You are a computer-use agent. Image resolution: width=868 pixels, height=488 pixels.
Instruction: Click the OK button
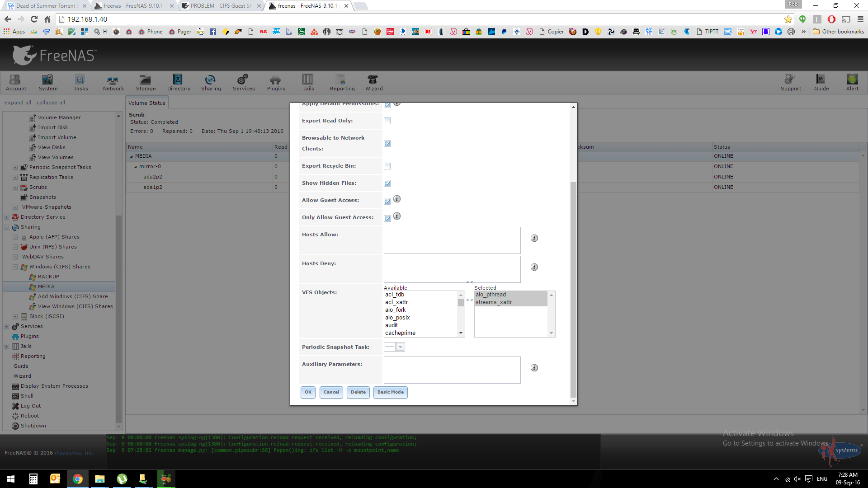click(308, 392)
